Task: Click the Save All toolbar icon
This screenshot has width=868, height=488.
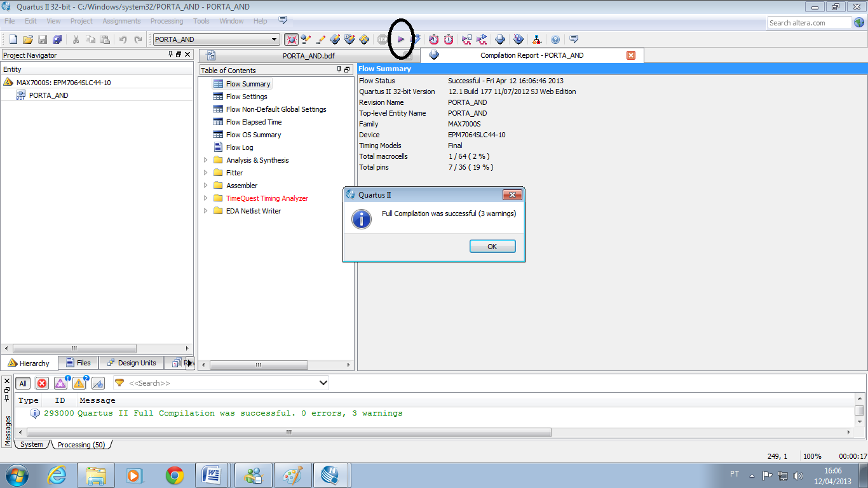Action: (x=57, y=39)
